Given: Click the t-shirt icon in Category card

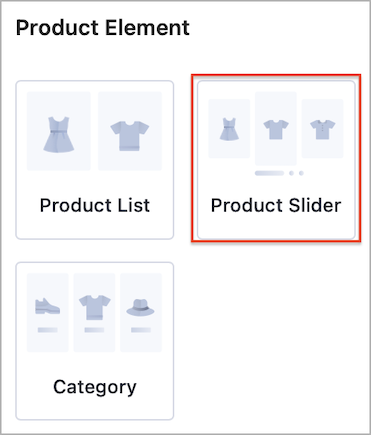Looking at the screenshot, I should pos(94,307).
